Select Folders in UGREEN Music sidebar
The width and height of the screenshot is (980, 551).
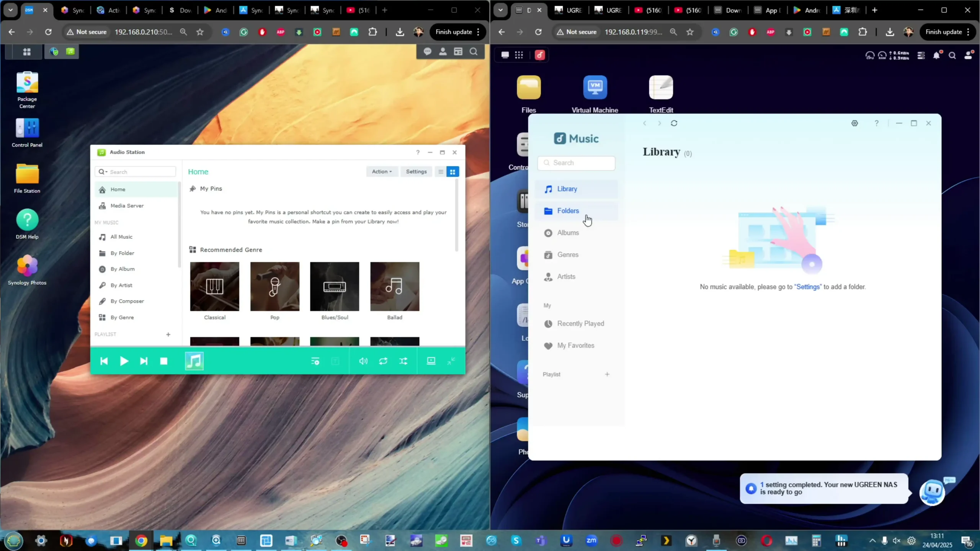point(576,211)
